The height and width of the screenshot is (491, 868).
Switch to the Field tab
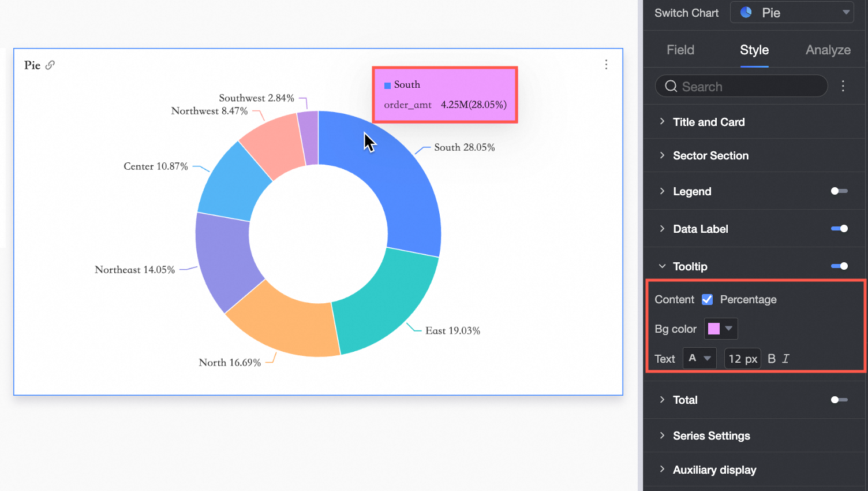pos(680,50)
